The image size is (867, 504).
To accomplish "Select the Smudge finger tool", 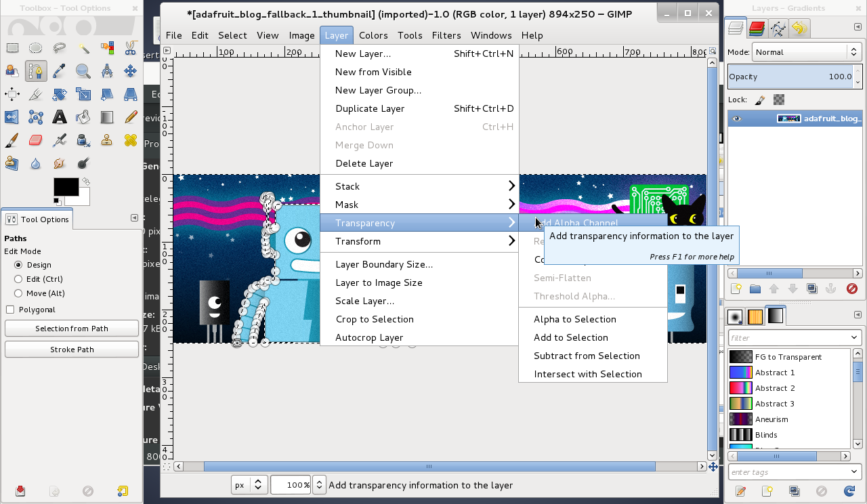I will pyautogui.click(x=60, y=163).
